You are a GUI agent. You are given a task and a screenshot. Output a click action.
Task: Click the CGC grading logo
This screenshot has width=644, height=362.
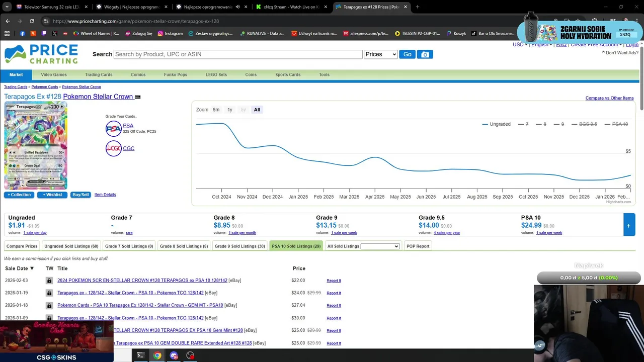pos(114,148)
